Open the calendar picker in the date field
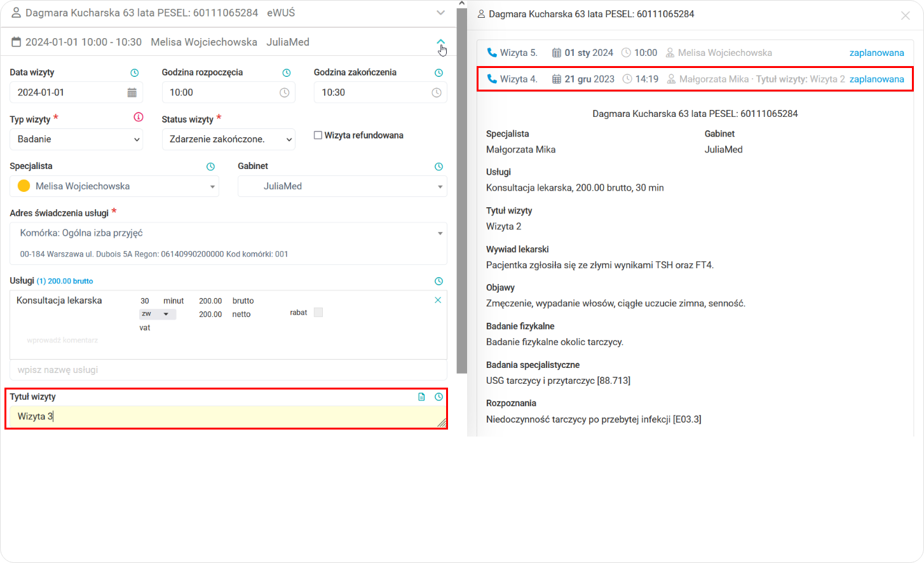Viewport: 924px width, 563px height. coord(132,93)
